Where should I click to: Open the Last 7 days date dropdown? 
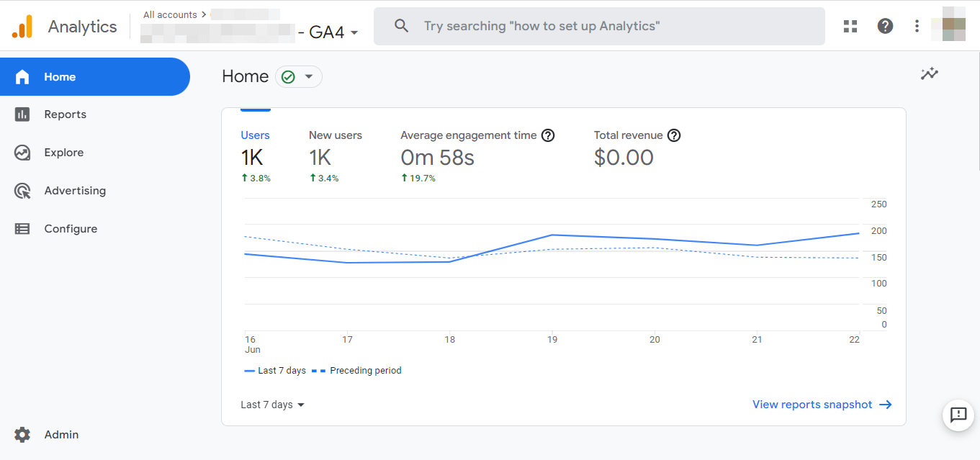pos(272,405)
